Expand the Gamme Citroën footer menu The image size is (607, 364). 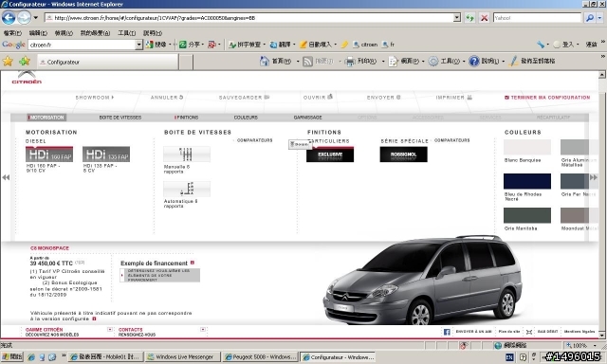point(110,330)
